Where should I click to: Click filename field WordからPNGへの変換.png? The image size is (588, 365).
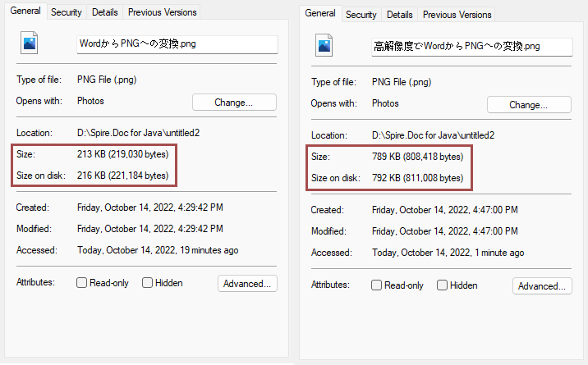pyautogui.click(x=177, y=44)
